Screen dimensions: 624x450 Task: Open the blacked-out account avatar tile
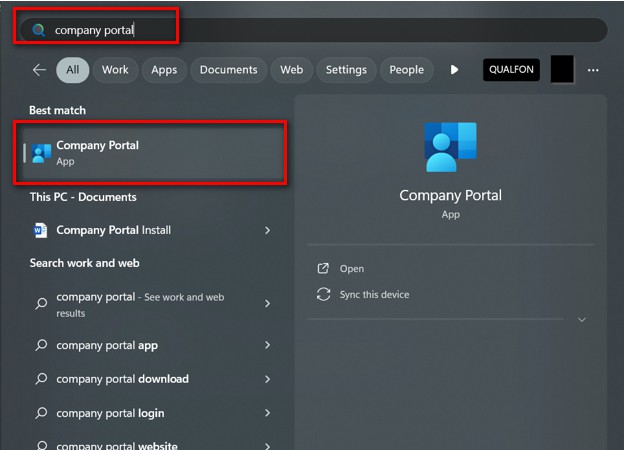pyautogui.click(x=562, y=69)
